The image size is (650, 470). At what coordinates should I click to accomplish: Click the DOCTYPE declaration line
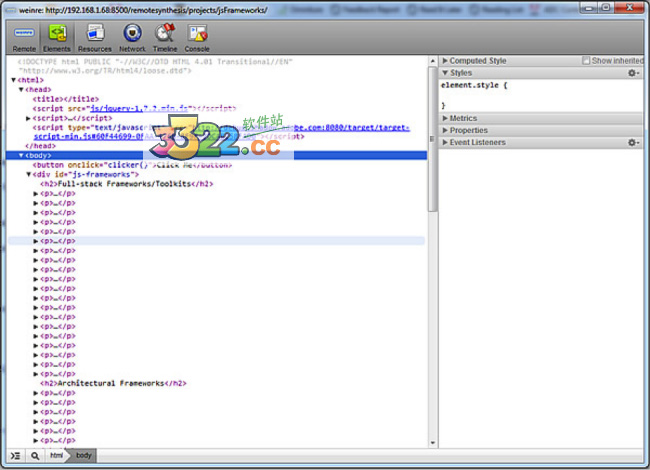(155, 66)
